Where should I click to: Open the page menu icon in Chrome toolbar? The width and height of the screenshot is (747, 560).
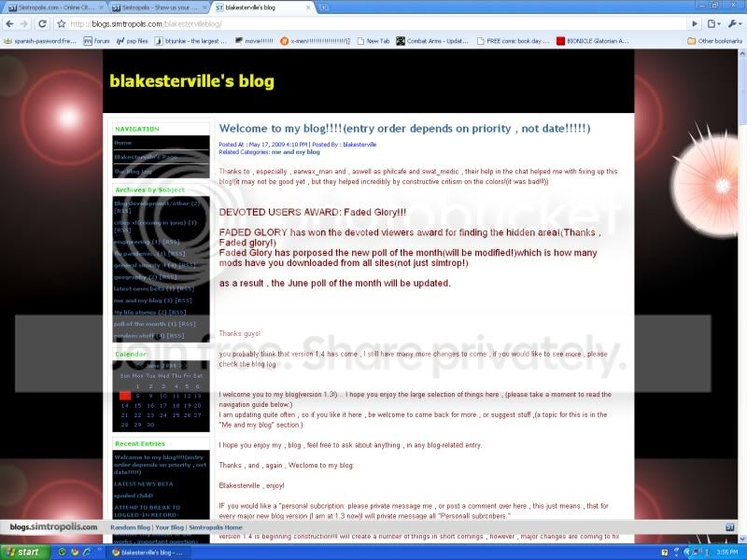click(713, 24)
